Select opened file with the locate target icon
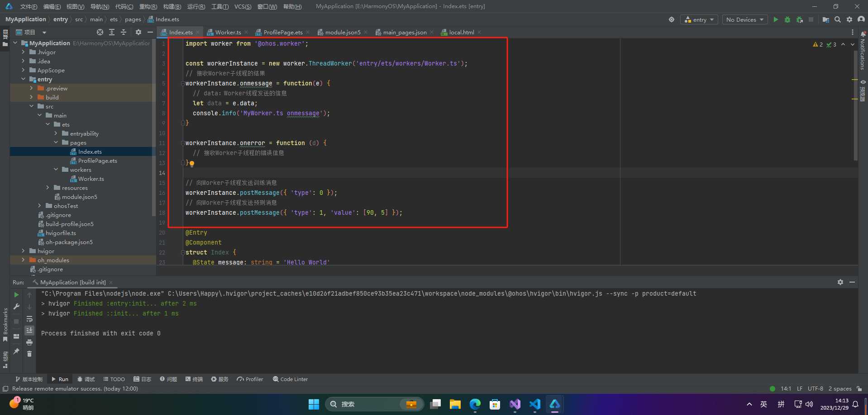Viewport: 868px width, 415px height. tap(100, 32)
